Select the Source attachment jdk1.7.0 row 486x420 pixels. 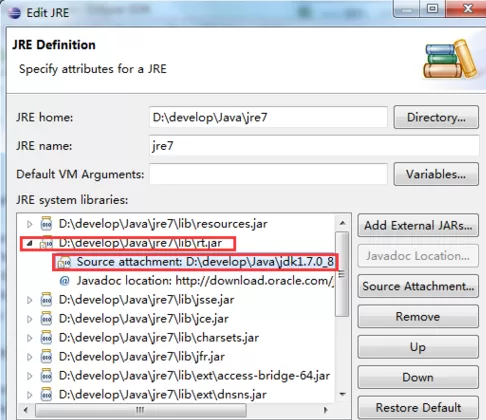click(205, 262)
